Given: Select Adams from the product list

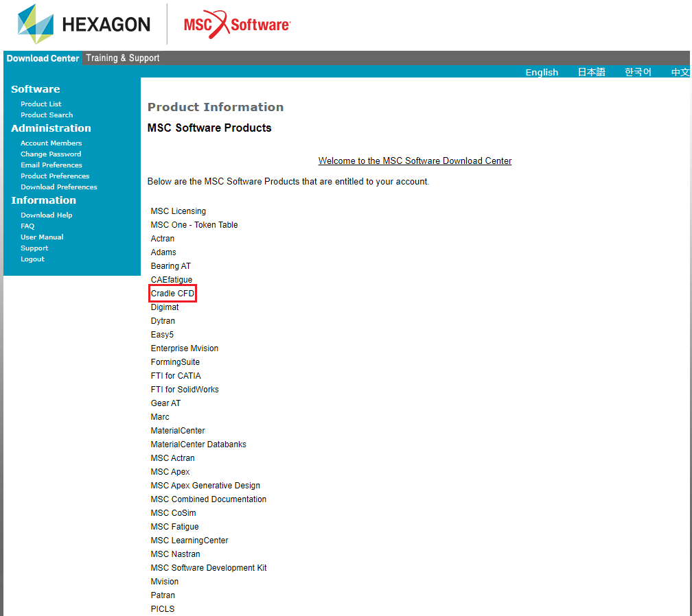Looking at the screenshot, I should pyautogui.click(x=163, y=252).
